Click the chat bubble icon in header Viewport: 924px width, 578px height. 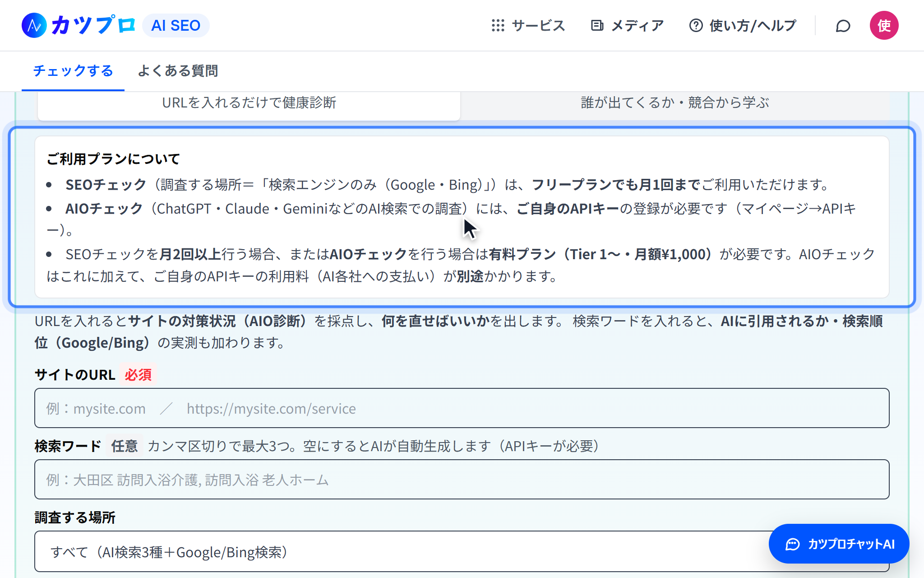pyautogui.click(x=843, y=26)
